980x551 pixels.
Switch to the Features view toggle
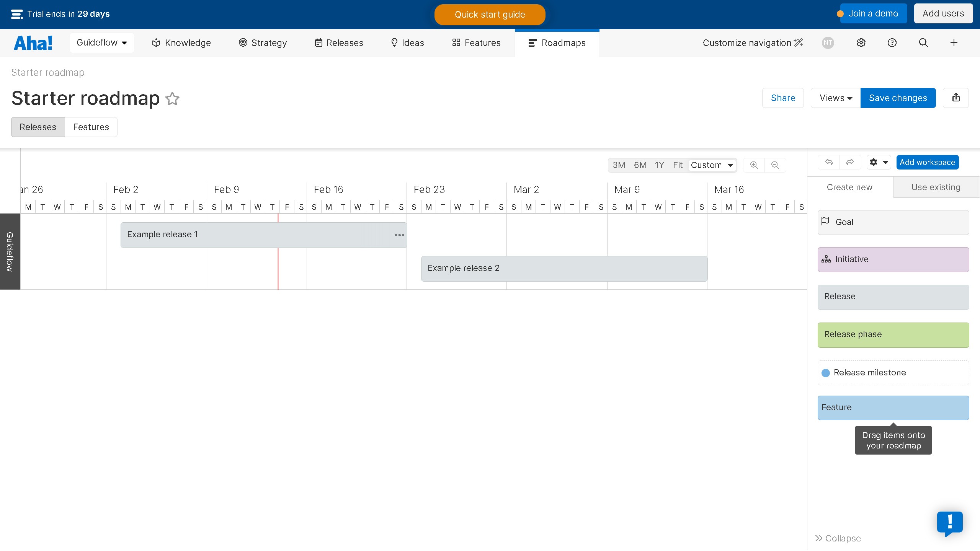[91, 127]
